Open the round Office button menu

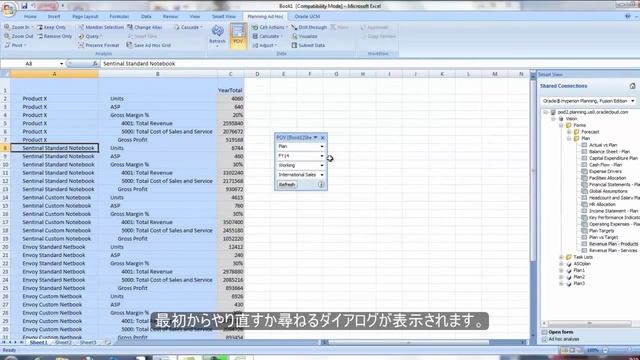(x=8, y=9)
